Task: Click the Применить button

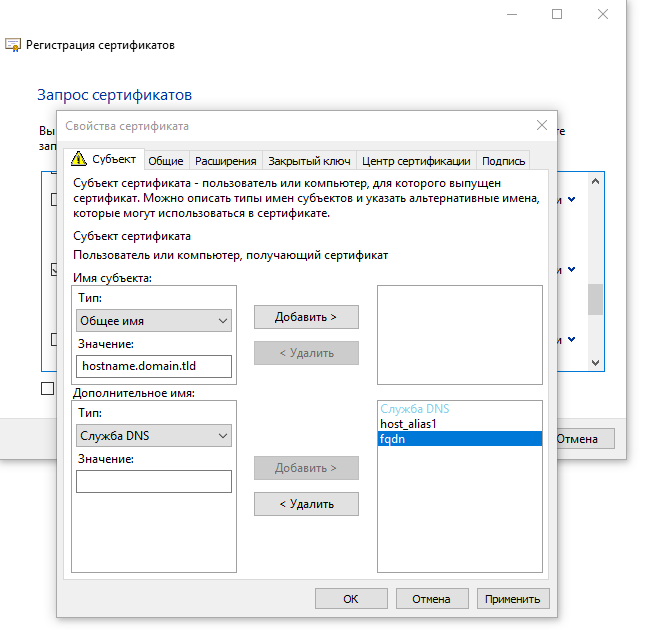Action: [513, 599]
